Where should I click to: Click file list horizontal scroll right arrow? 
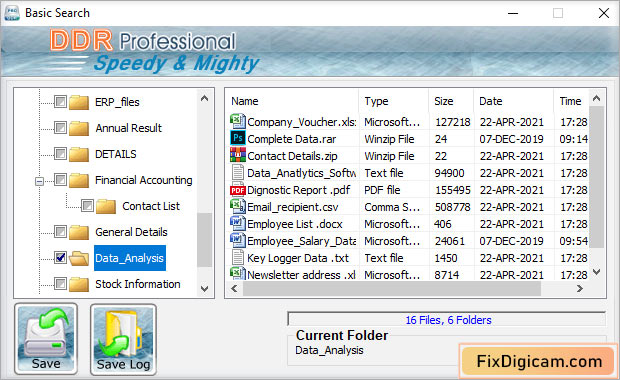click(580, 289)
